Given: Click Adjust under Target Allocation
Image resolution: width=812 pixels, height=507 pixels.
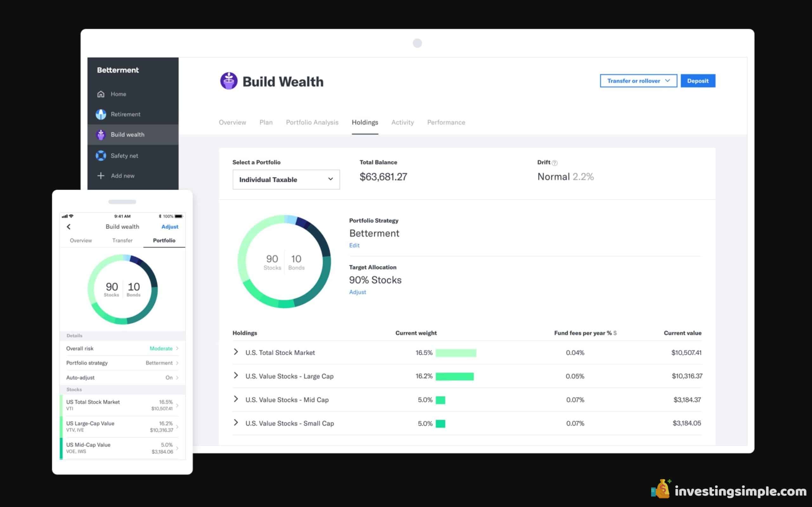Looking at the screenshot, I should pos(357,292).
